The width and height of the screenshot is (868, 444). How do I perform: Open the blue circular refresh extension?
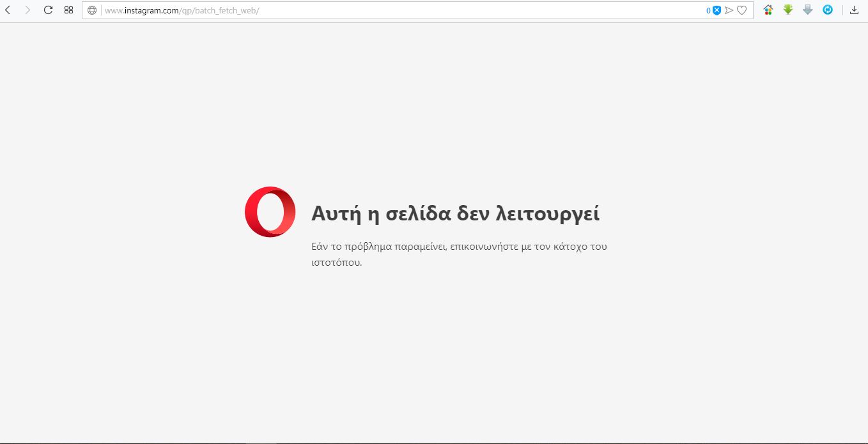828,10
